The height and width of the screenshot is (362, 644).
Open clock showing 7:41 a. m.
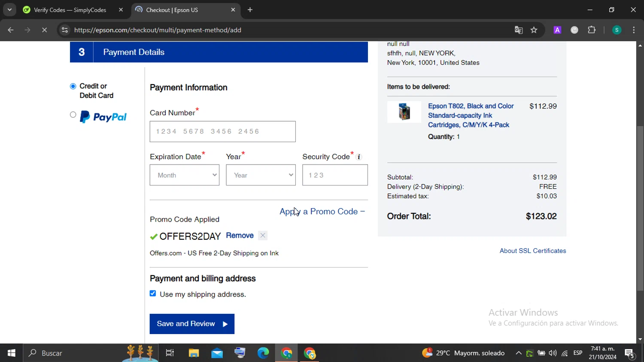[603, 353]
